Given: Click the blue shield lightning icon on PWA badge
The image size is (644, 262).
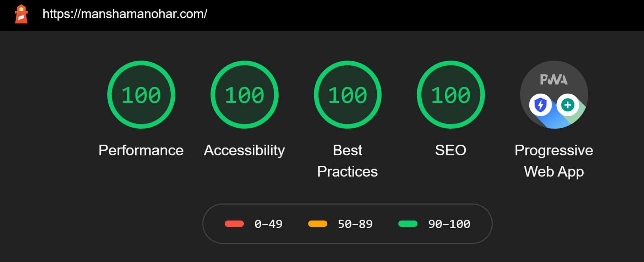Looking at the screenshot, I should pos(541,105).
